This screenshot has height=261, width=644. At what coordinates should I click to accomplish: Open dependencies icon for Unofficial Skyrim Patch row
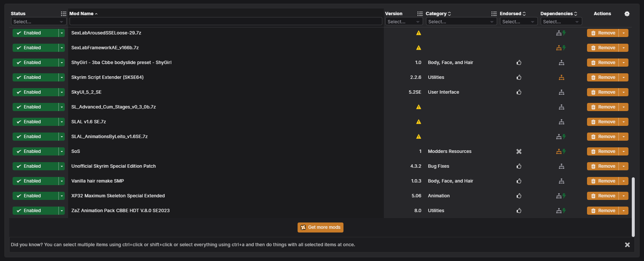click(561, 166)
